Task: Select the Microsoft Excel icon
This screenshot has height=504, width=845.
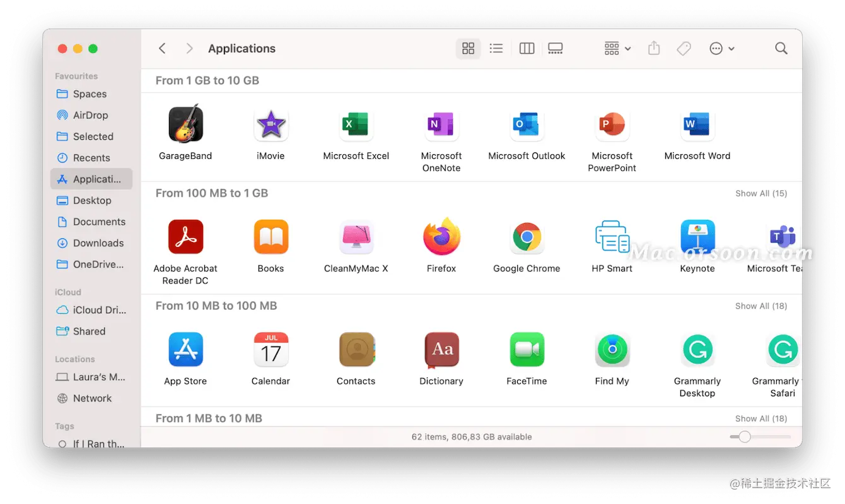Action: tap(356, 124)
